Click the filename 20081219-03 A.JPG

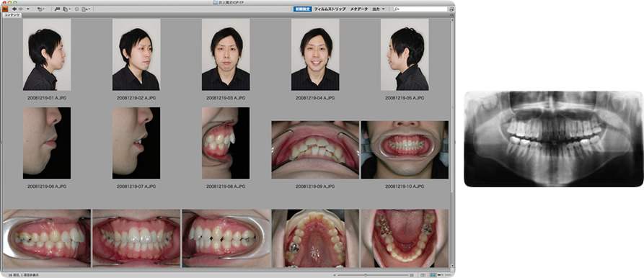point(226,98)
